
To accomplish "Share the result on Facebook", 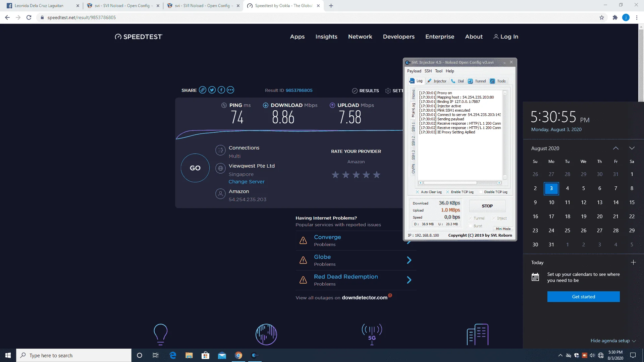I will [x=221, y=90].
